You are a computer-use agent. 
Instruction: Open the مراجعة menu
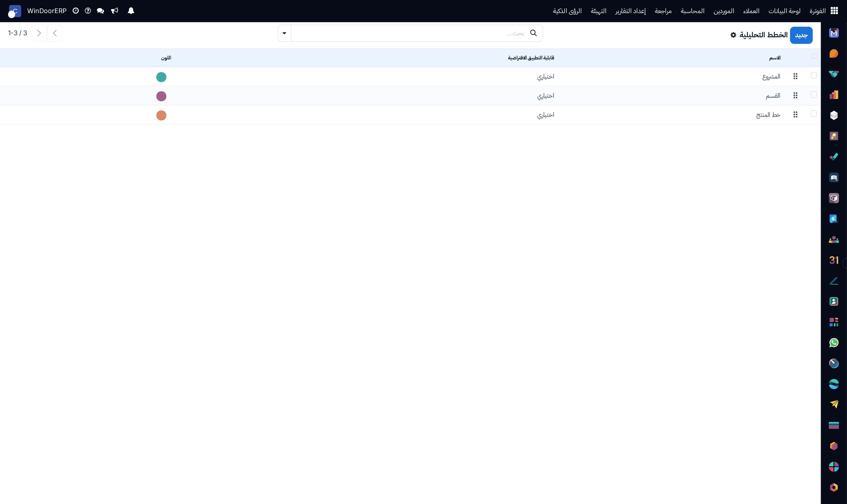pos(663,11)
